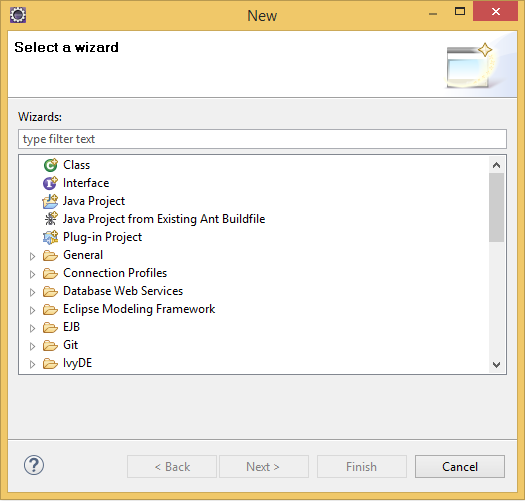This screenshot has height=501, width=525.
Task: Minimize the New dialog window
Action: 433,13
